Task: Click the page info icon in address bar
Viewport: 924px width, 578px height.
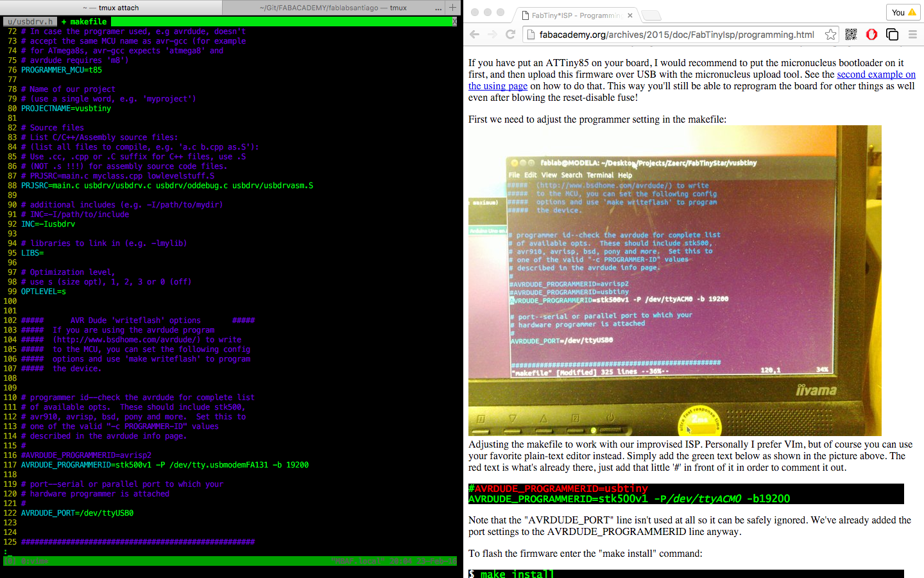Action: coord(531,35)
